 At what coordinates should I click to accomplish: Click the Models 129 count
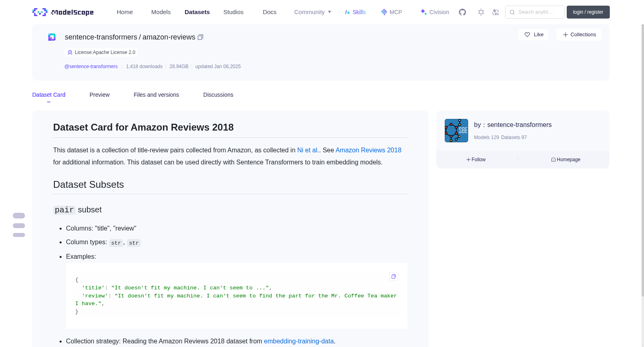point(486,137)
